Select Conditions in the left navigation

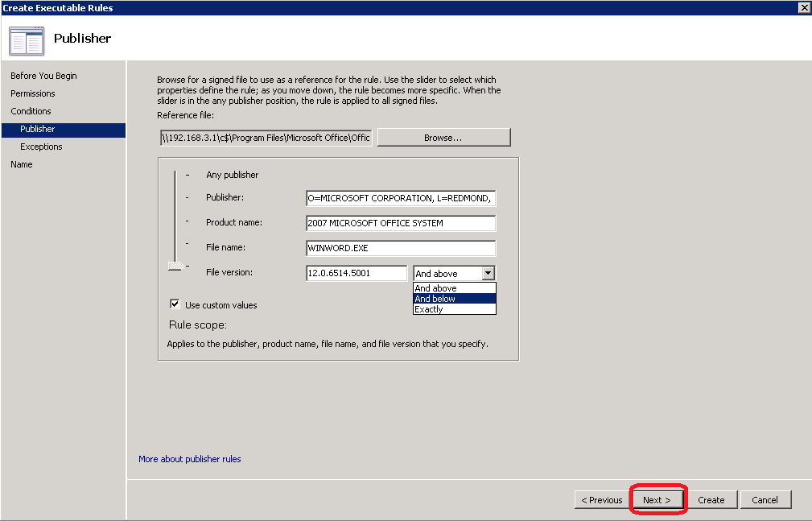click(31, 111)
